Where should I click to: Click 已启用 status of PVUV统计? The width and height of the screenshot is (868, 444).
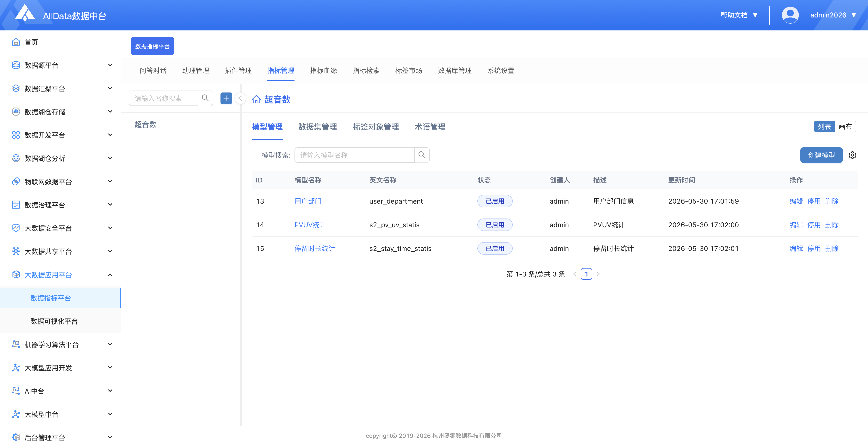point(495,225)
